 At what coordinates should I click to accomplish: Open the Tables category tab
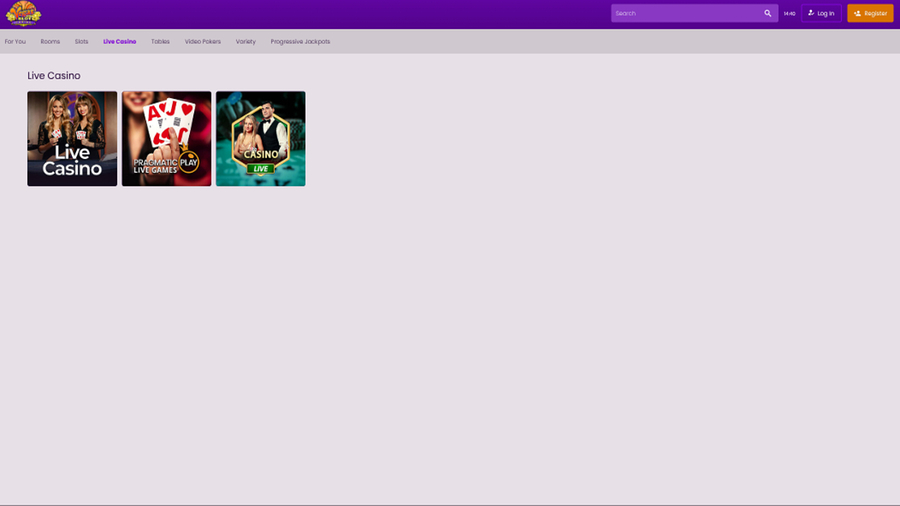coord(160,42)
